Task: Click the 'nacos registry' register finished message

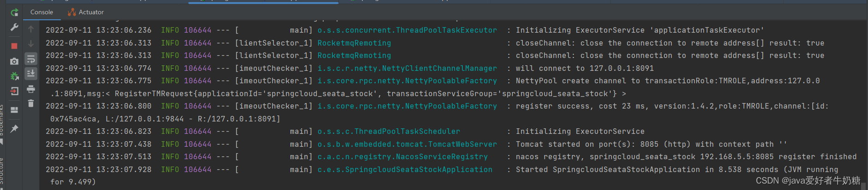Action: 686,157
